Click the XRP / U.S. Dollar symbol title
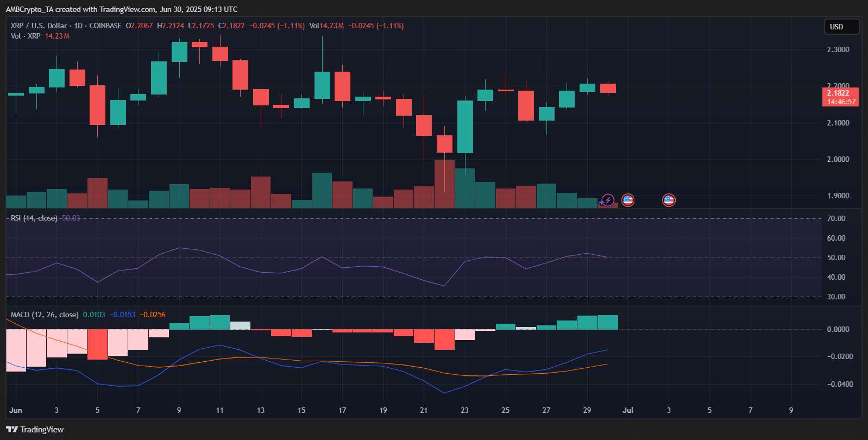The image size is (868, 440). [39, 26]
